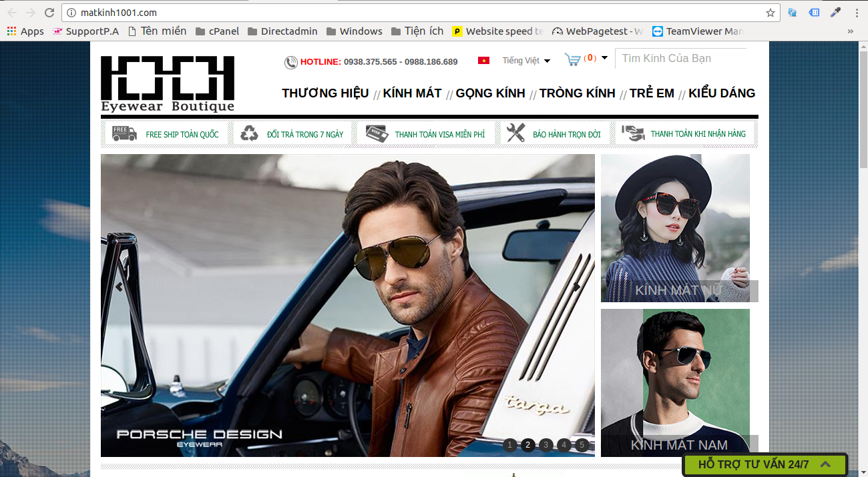
Task: Open the Tiện ích bookmarks folder
Action: point(417,31)
